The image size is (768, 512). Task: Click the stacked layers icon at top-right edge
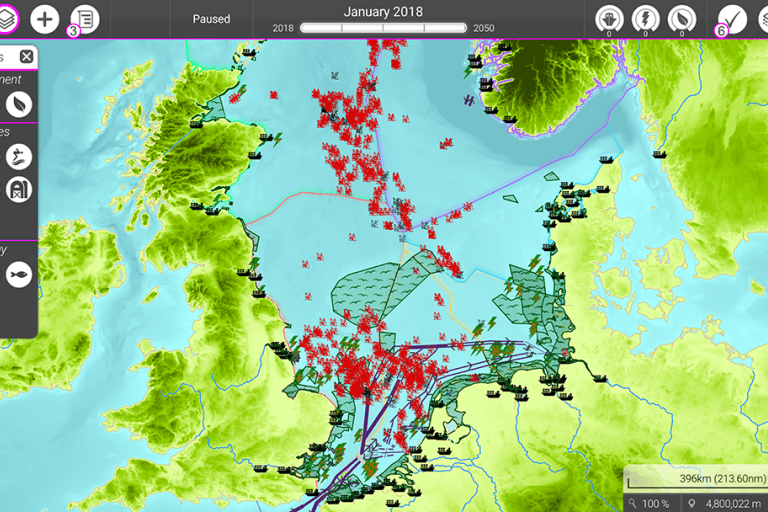point(763,19)
